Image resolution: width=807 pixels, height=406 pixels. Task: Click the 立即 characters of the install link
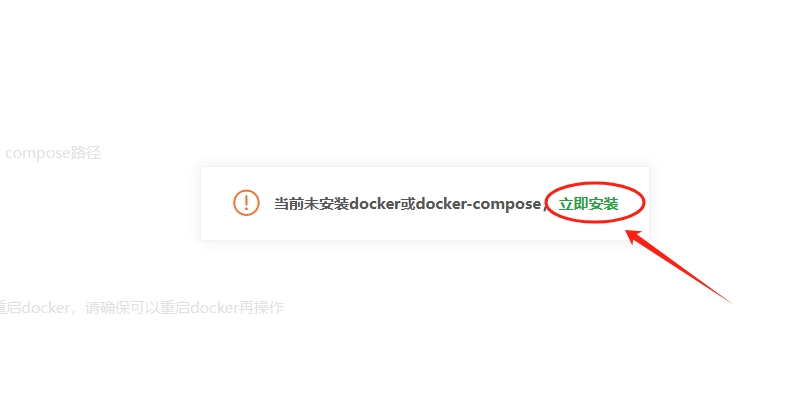573,204
